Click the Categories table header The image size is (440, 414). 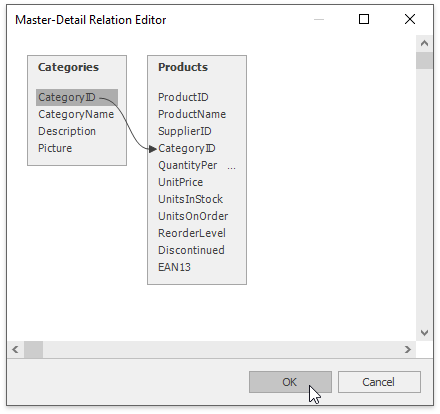click(68, 67)
